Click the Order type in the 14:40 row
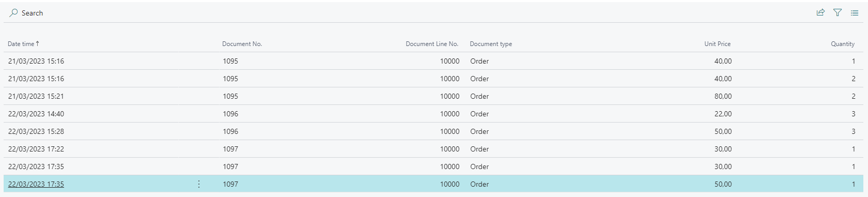Viewport: 868px width, 197px height. [x=479, y=114]
